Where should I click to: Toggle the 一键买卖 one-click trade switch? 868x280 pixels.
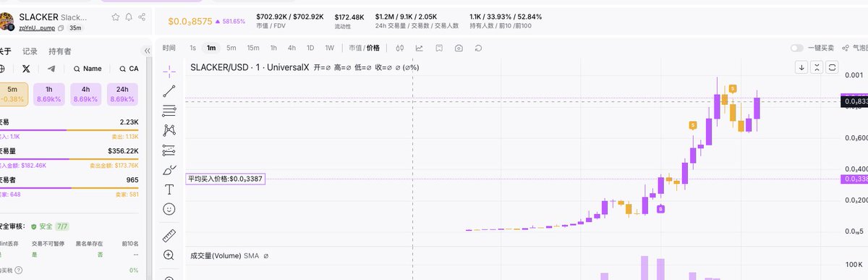796,48
